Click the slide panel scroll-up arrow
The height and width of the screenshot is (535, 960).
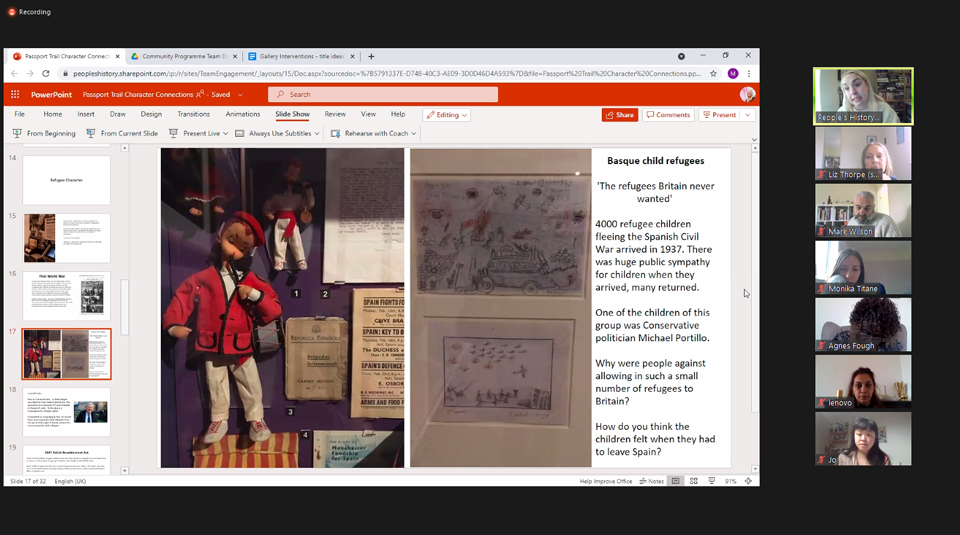(124, 148)
